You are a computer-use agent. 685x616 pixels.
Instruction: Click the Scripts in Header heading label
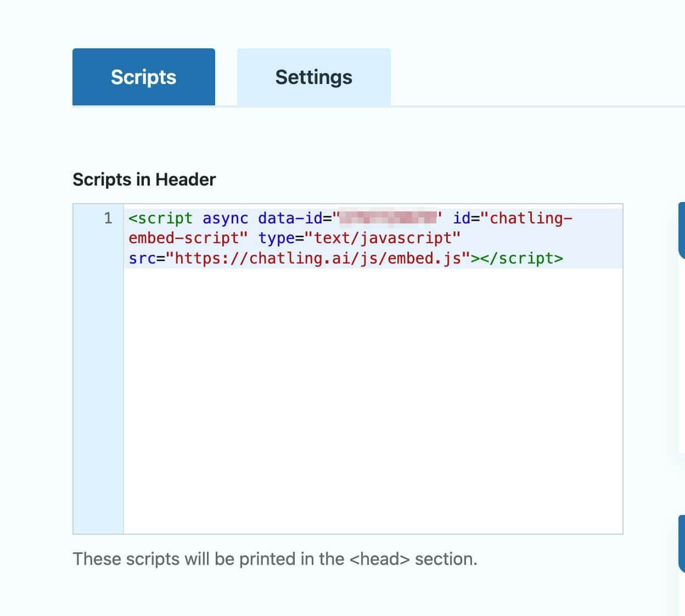pos(144,179)
